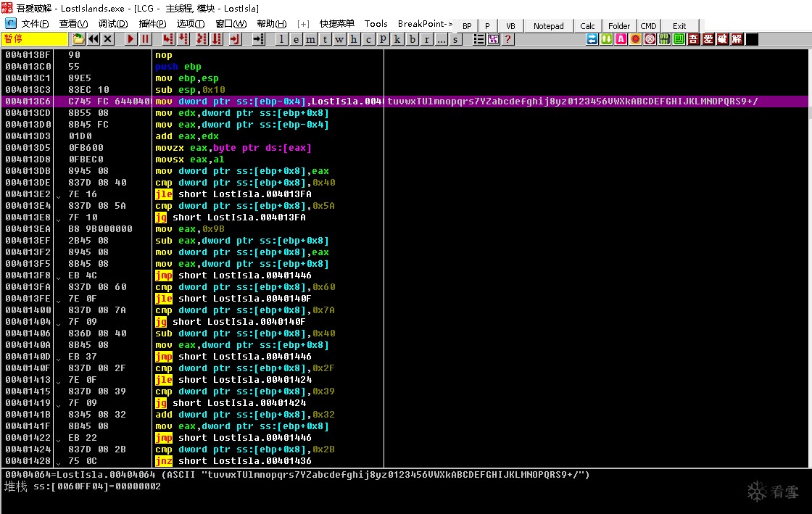Viewport: 812px width, 514px height.
Task: Click the red '吾' toolbar icon
Action: [693, 39]
